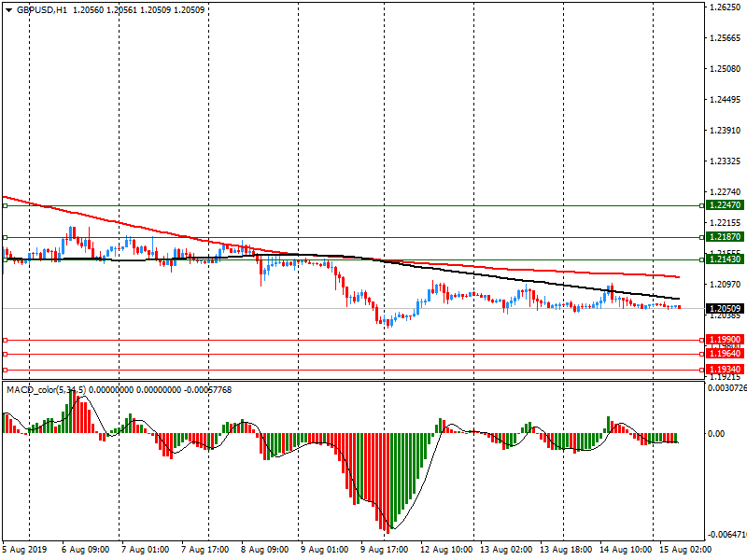The width and height of the screenshot is (747, 560).
Task: Click the 1.19640 line left anchor handle
Action: 6,355
